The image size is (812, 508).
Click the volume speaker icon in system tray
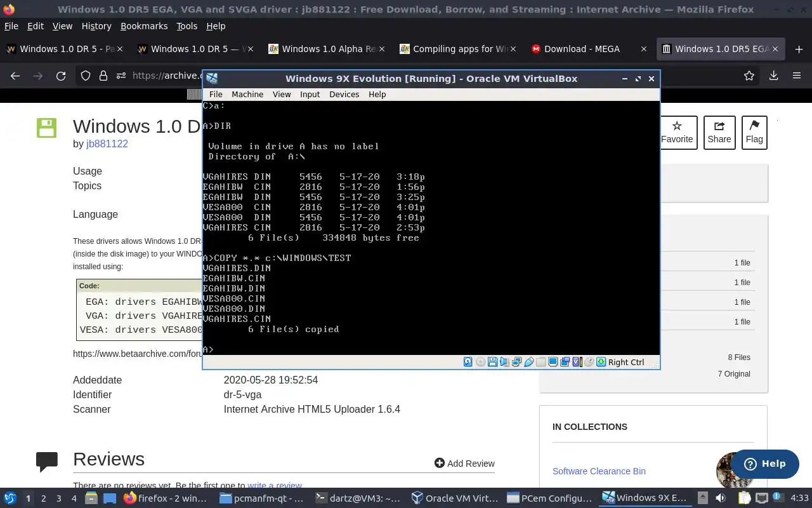pos(721,498)
